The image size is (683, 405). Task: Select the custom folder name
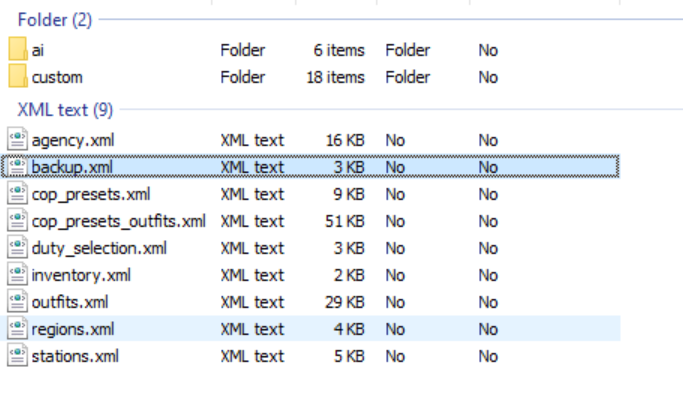[x=57, y=77]
